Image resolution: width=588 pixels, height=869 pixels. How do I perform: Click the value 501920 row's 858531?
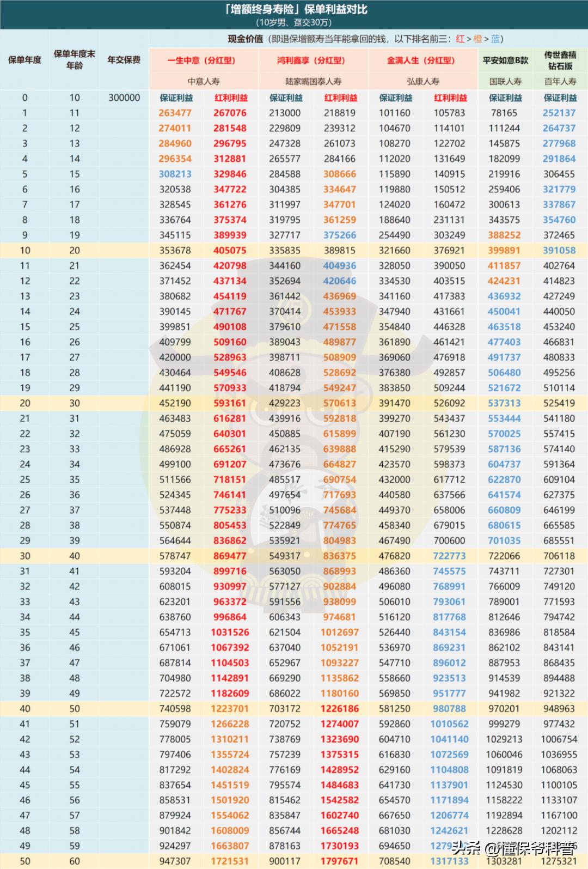(x=175, y=800)
